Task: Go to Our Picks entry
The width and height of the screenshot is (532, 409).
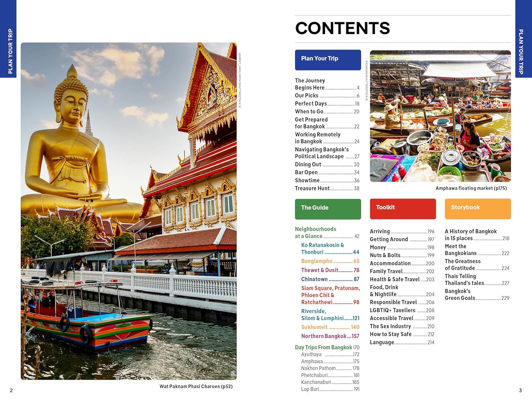Action: 327,96
